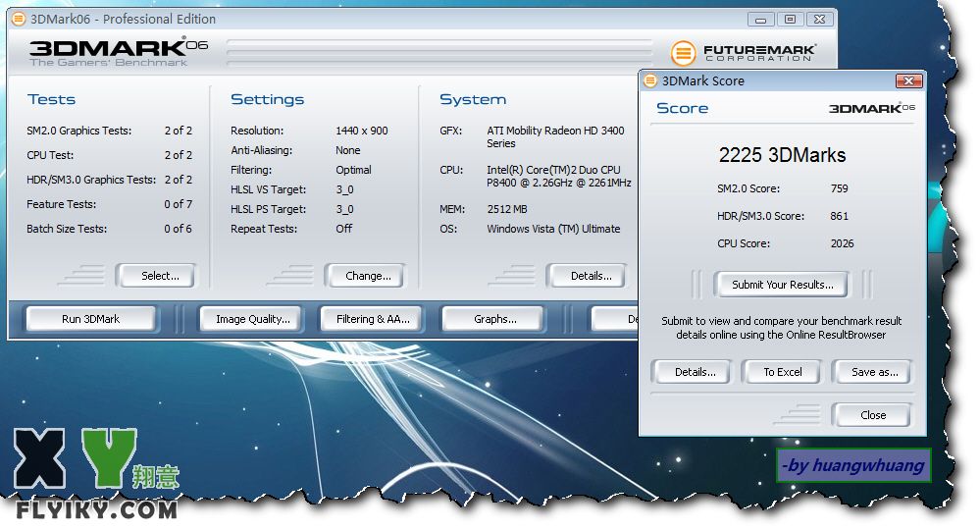
Task: Click the Windows Vista Ultimate OS text
Action: (553, 229)
